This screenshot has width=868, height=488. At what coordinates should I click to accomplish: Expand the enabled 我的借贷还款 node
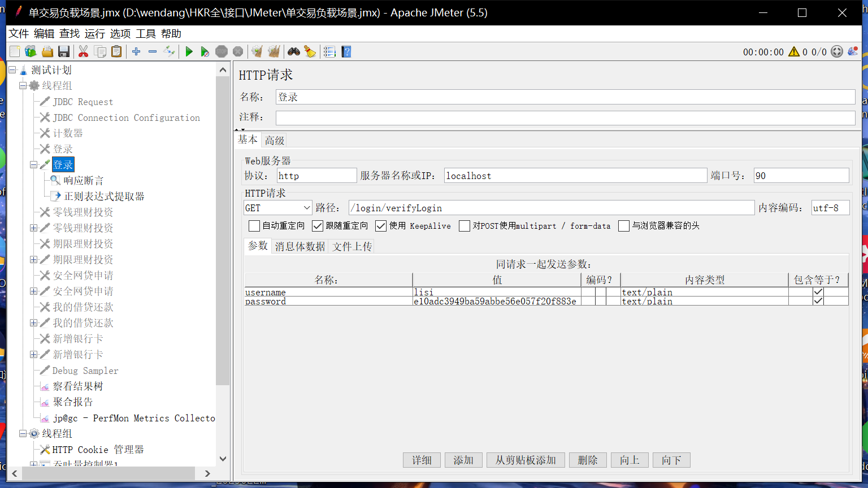click(x=34, y=323)
